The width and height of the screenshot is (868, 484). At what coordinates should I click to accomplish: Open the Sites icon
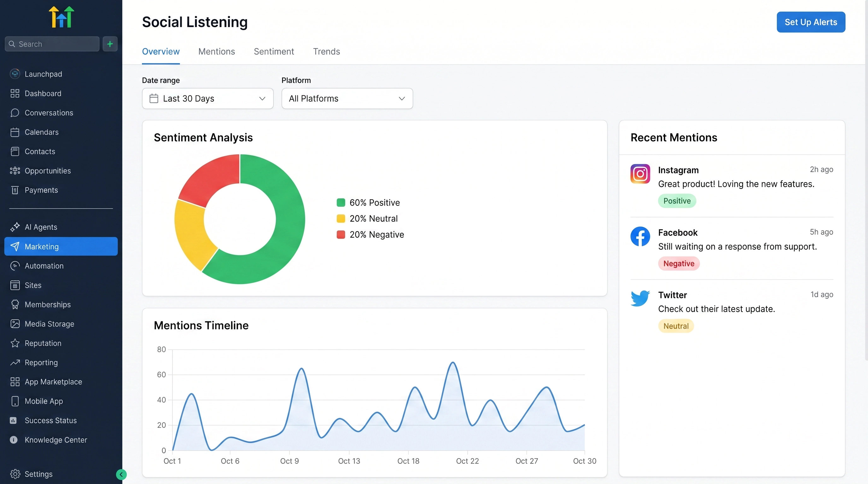click(15, 285)
